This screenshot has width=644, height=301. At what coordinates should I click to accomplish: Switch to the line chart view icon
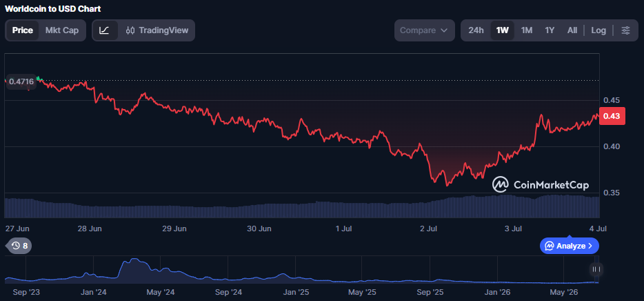coord(105,30)
